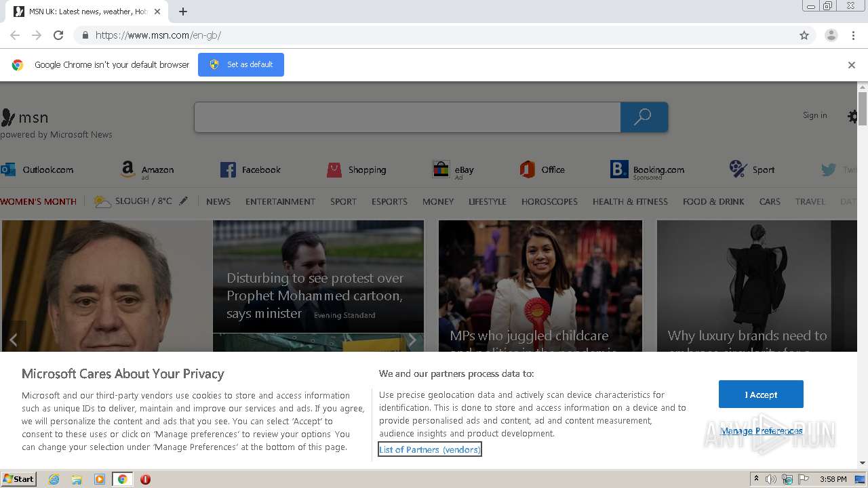The width and height of the screenshot is (868, 488).
Task: Click volume speaker tray icon
Action: (x=771, y=479)
